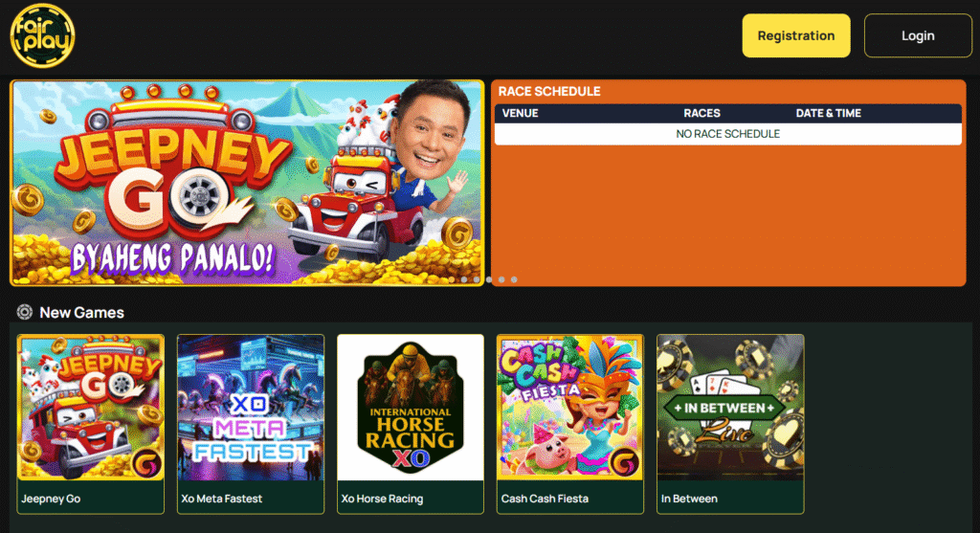Screen dimensions: 980x533
Task: Click the Login button
Action: (x=918, y=35)
